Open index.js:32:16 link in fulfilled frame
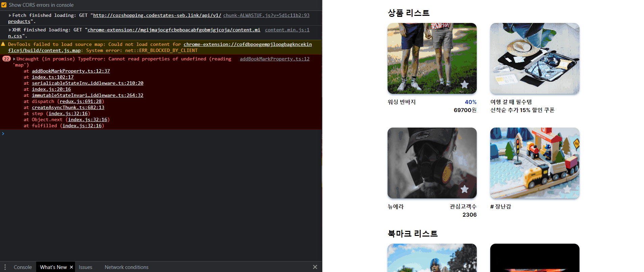 coord(82,126)
